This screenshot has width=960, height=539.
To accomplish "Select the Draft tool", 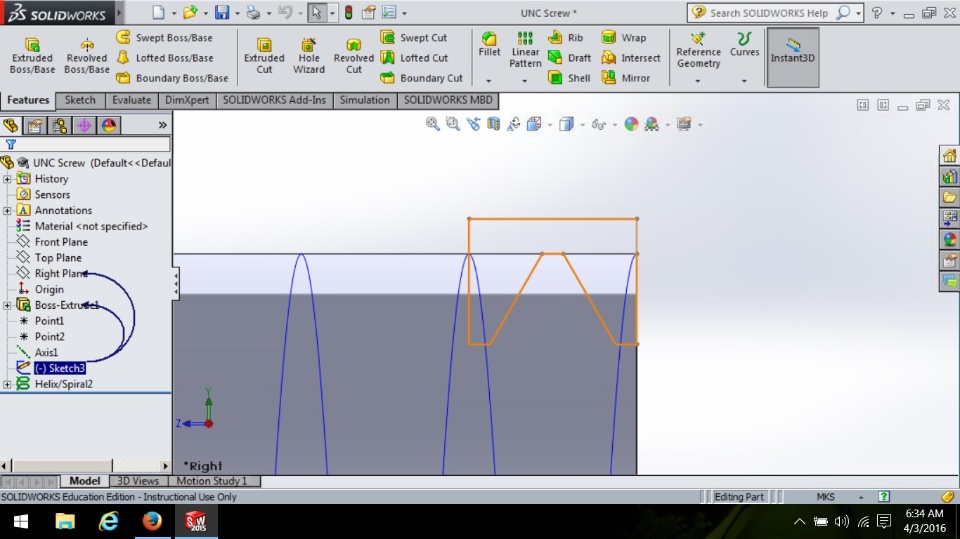I will 569,58.
